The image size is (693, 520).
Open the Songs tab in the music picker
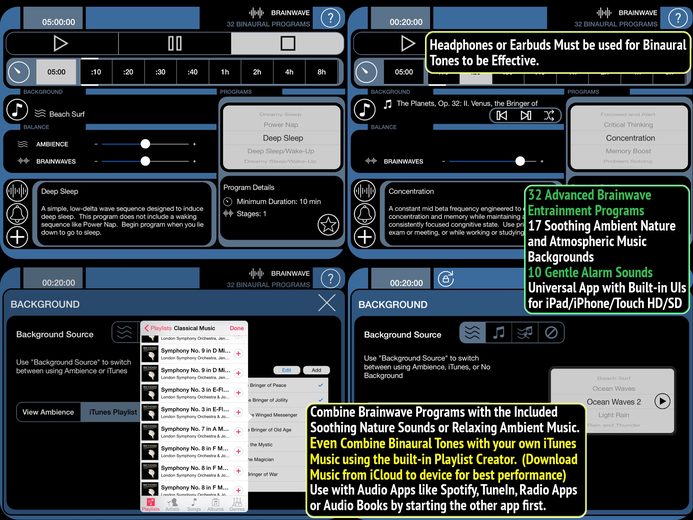pyautogui.click(x=194, y=504)
